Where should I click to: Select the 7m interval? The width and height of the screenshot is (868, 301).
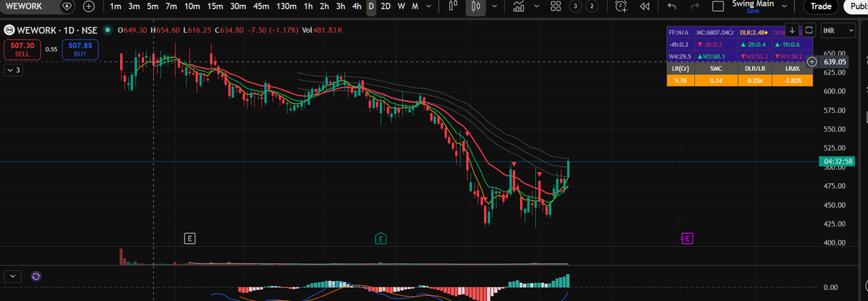[x=171, y=7]
